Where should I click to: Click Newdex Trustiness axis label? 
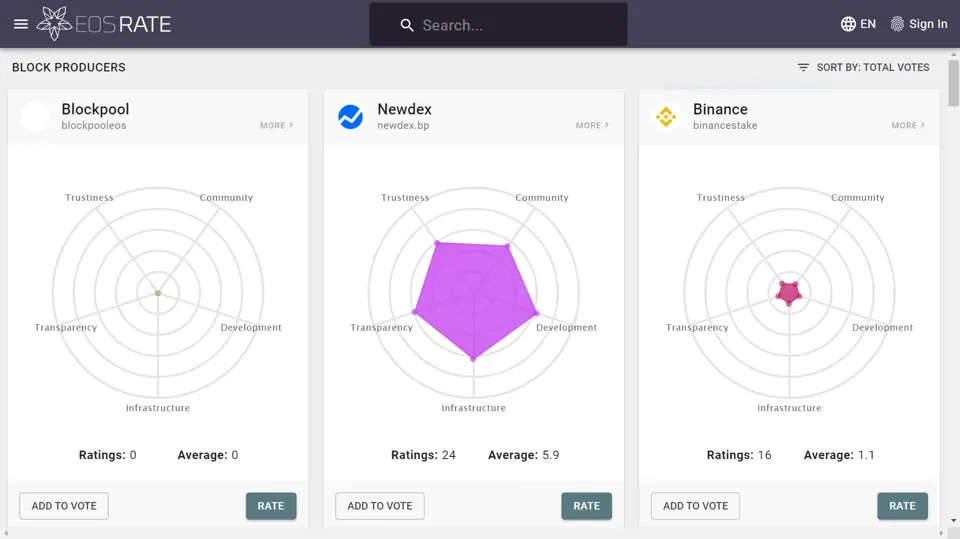click(405, 197)
